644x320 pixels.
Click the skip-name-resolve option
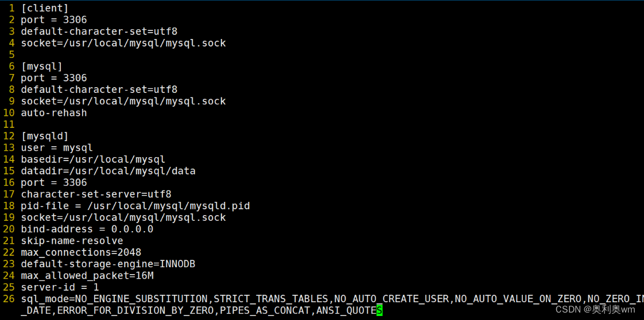pos(72,241)
